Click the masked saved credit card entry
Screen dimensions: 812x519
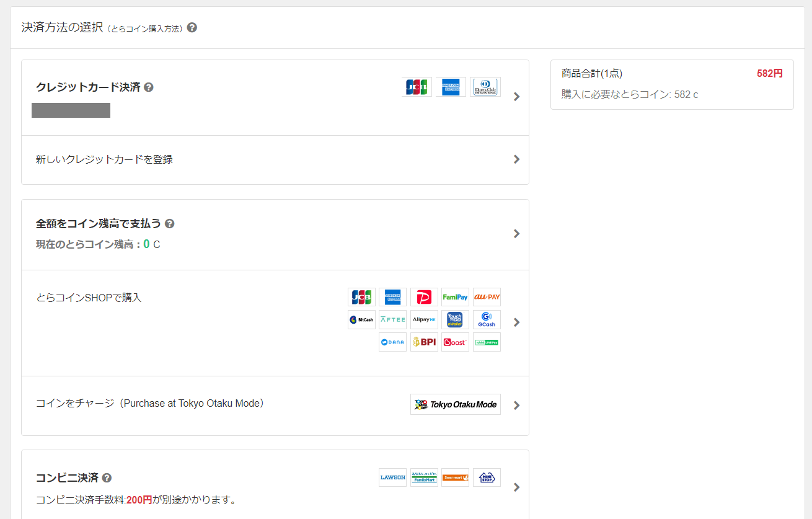[x=71, y=110]
